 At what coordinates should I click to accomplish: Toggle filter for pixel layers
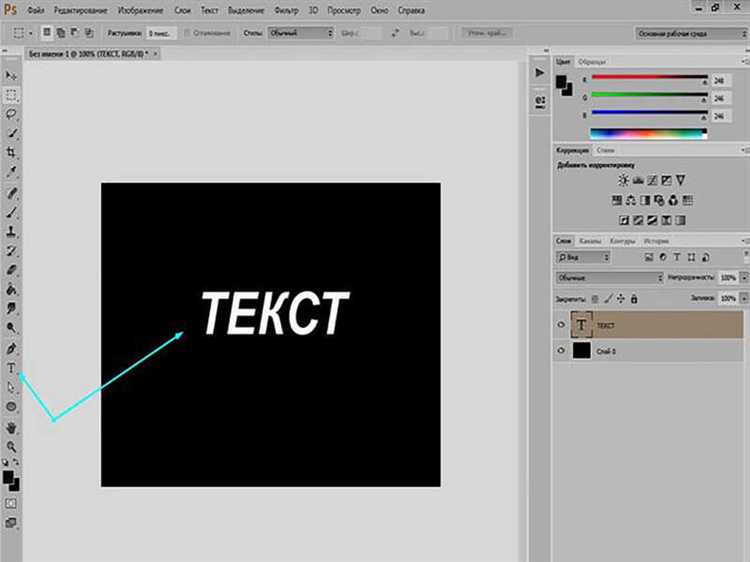click(x=649, y=257)
